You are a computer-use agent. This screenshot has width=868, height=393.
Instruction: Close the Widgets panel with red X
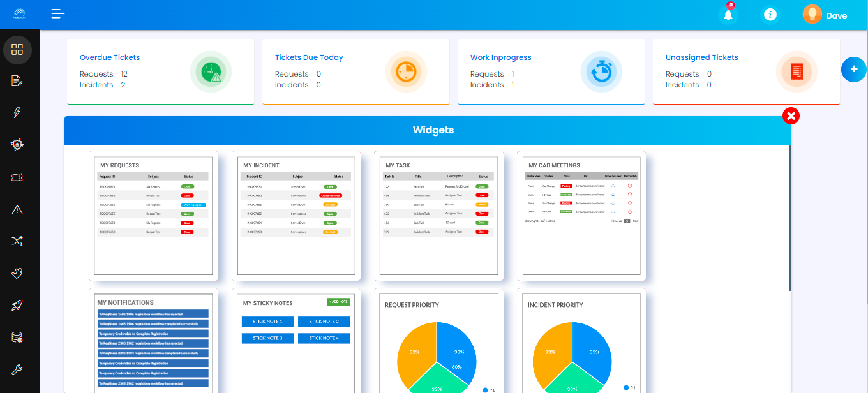pos(791,115)
